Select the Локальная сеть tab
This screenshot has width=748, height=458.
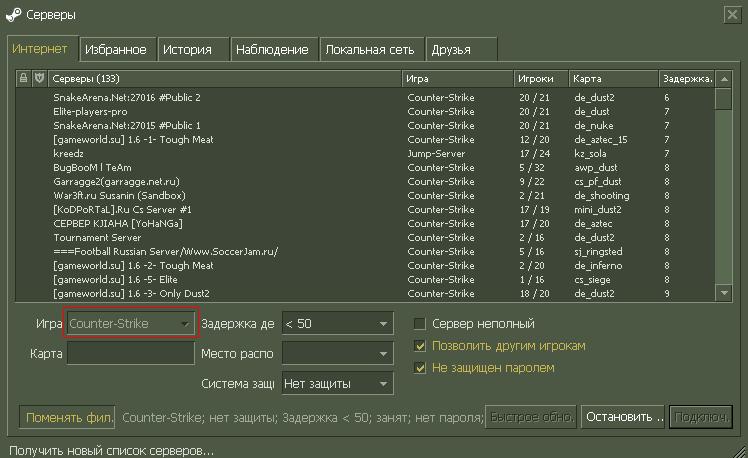370,50
